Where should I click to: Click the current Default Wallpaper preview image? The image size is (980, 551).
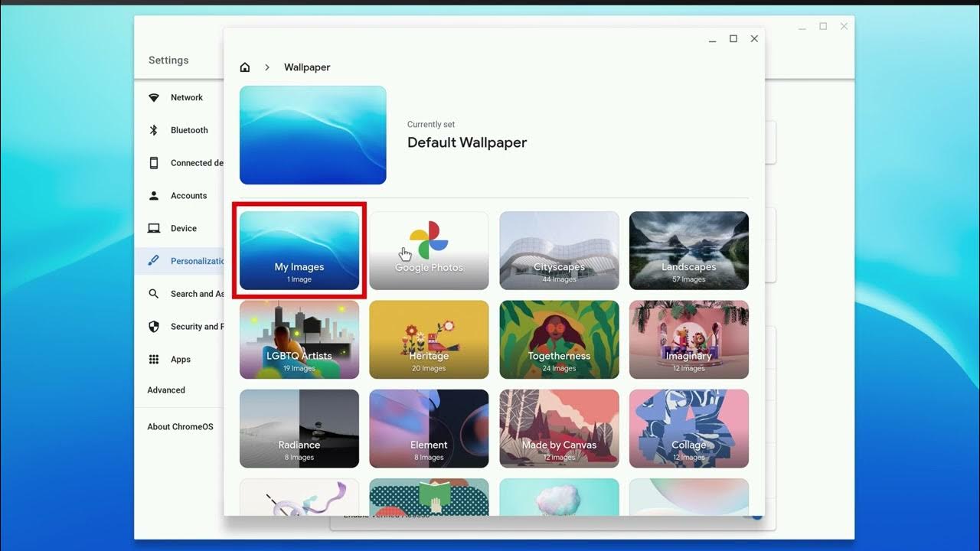click(313, 135)
